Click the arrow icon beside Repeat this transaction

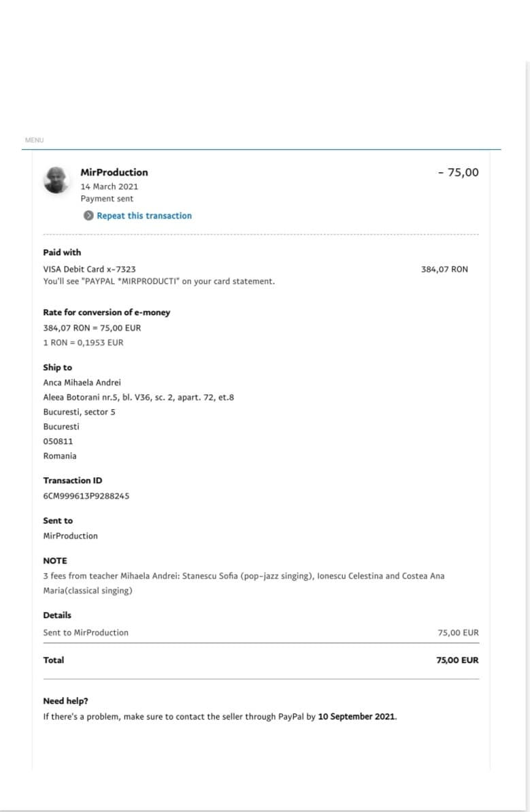(88, 216)
